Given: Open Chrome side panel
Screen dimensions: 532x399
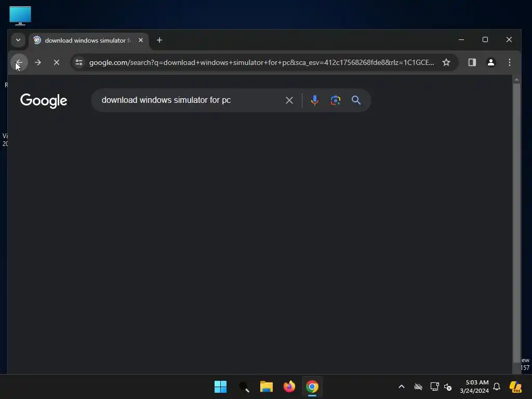Looking at the screenshot, I should 472,62.
